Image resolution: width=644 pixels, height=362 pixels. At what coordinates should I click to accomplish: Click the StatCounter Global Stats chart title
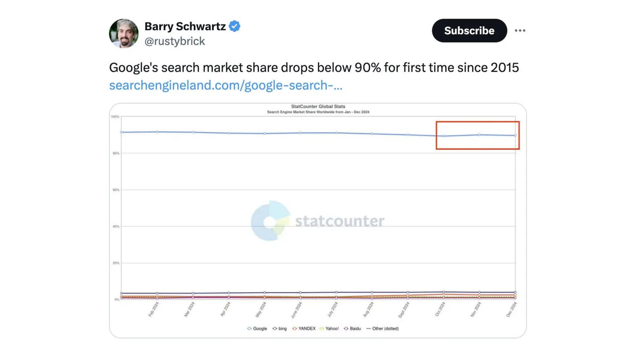coord(318,107)
